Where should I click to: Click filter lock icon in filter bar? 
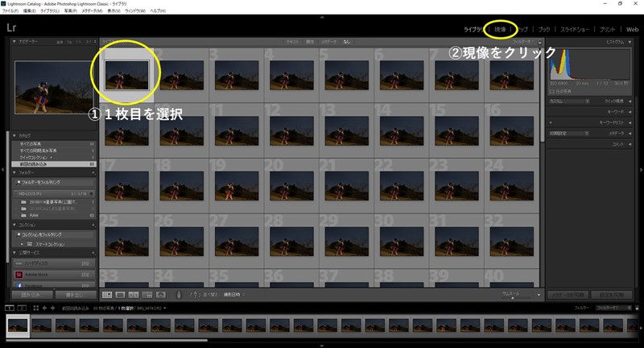pos(539,42)
